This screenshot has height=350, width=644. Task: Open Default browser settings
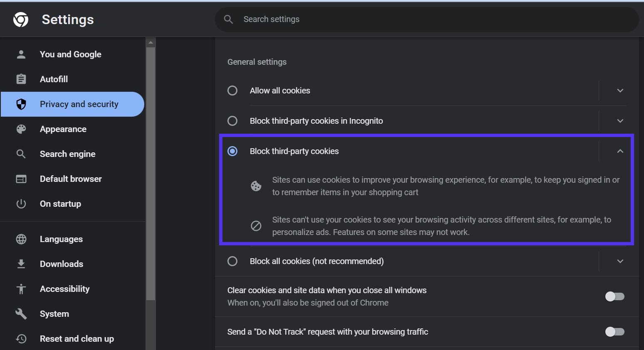click(72, 179)
